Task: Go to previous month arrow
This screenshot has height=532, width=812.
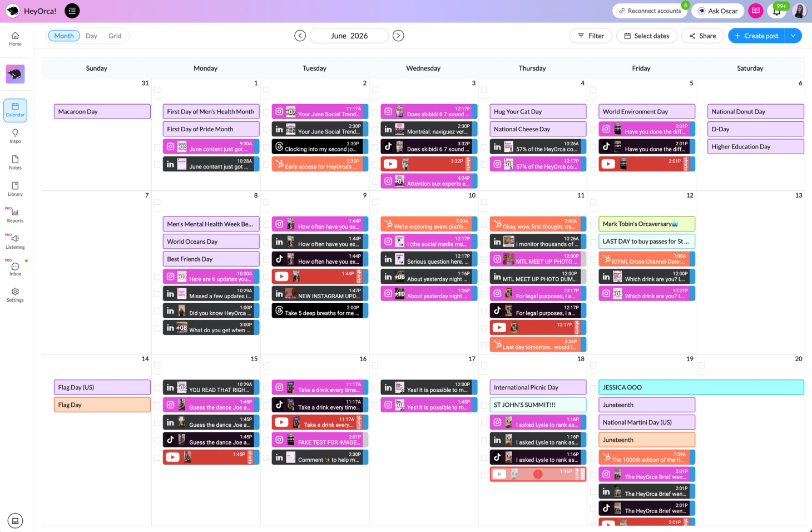Action: point(300,36)
